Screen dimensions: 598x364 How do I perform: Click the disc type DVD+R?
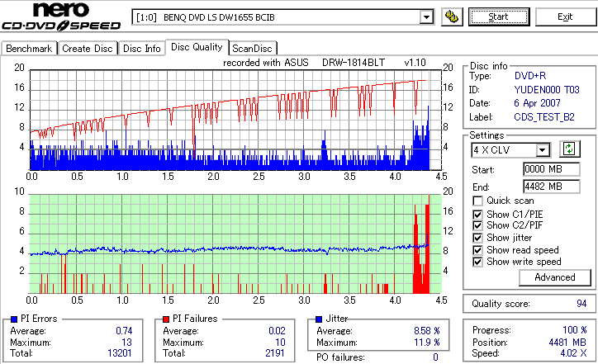pyautogui.click(x=530, y=76)
